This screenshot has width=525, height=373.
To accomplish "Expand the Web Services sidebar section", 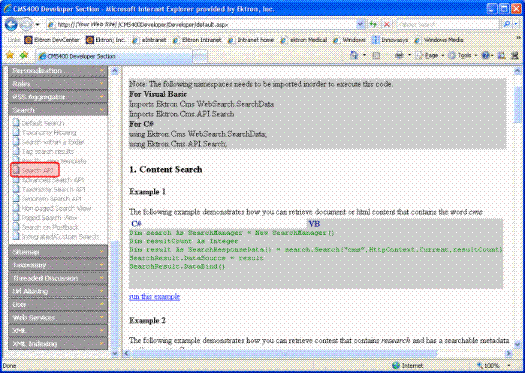I will tap(58, 317).
